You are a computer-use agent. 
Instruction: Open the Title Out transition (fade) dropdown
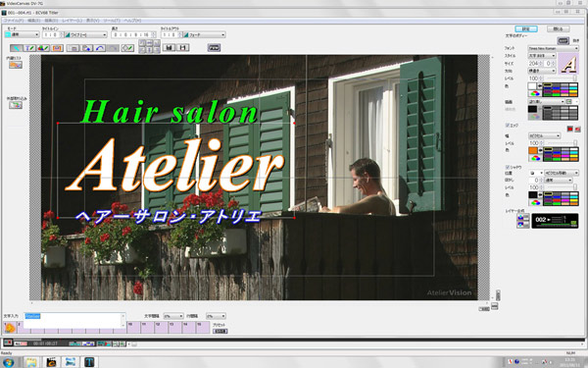[x=205, y=34]
